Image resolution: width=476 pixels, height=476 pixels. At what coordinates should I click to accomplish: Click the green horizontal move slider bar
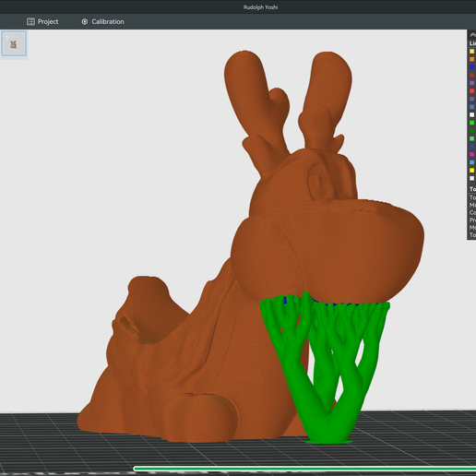305,469
